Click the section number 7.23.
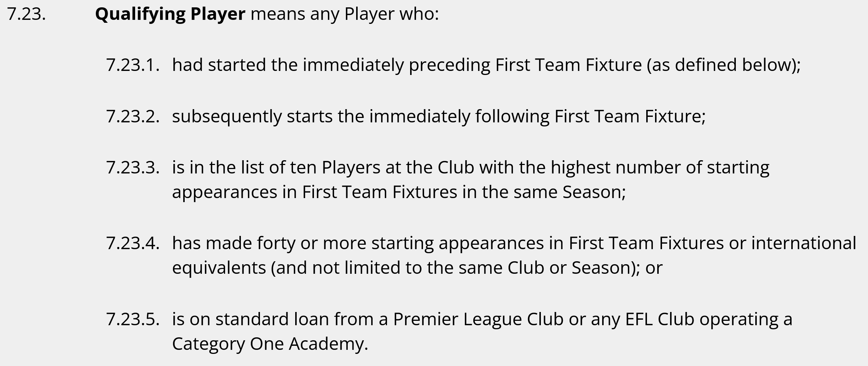Viewport: 868px width, 366px height. click(x=26, y=14)
